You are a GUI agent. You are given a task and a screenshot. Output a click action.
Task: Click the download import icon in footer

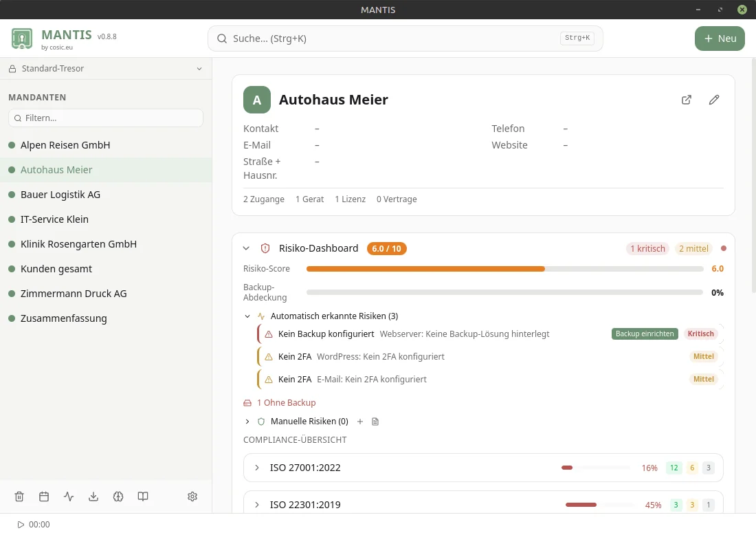tap(93, 496)
